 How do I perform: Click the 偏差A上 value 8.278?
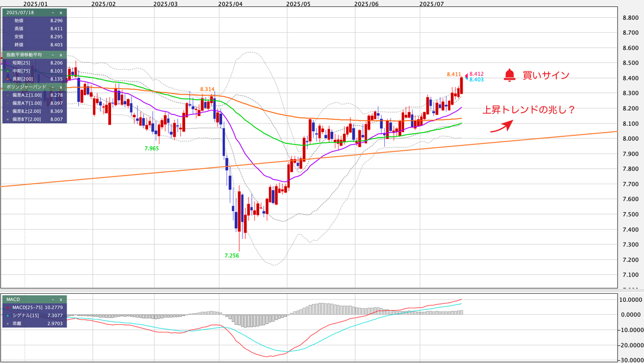[56, 95]
